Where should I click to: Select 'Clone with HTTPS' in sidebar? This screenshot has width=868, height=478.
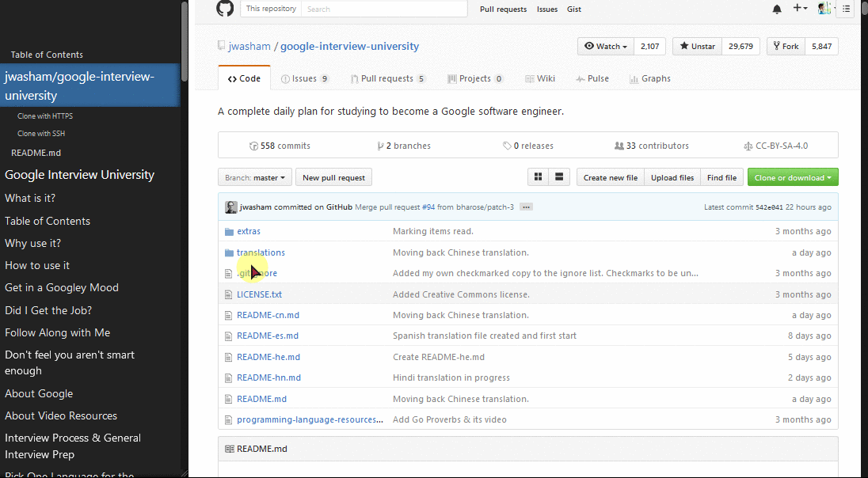(45, 116)
